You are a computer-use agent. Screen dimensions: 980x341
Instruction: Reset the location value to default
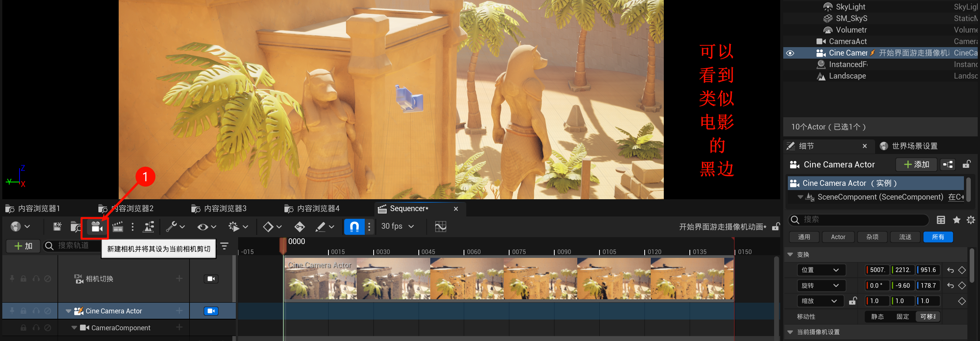pos(951,270)
